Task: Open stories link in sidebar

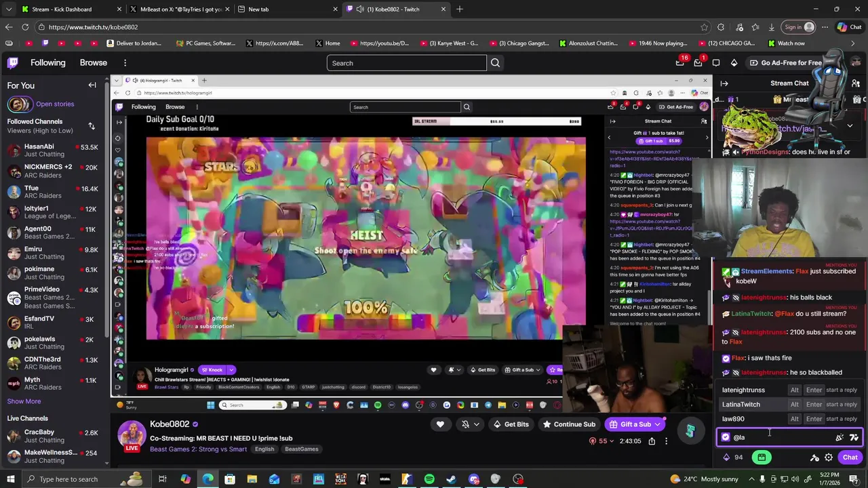Action: (x=55, y=104)
